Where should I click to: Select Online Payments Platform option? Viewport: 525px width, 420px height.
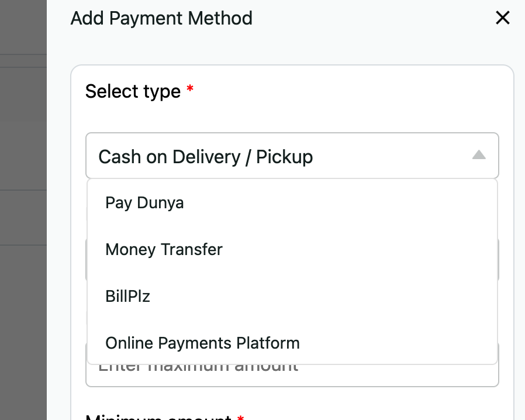[202, 343]
